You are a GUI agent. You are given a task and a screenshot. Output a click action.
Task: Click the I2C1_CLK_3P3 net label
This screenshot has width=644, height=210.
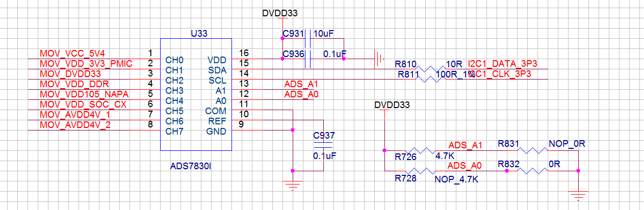[x=501, y=74]
